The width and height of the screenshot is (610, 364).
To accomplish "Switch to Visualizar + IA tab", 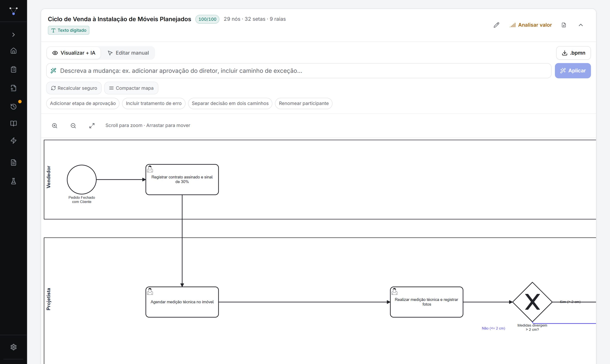I will pyautogui.click(x=74, y=53).
